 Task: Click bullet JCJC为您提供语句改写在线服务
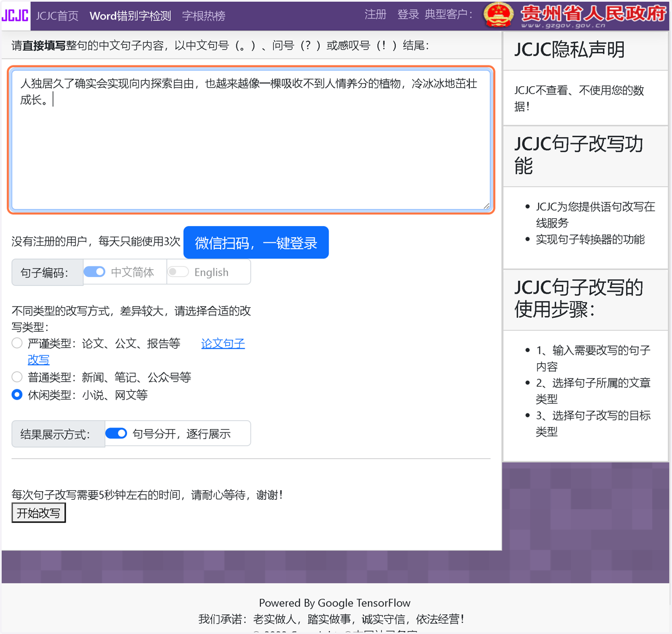pyautogui.click(x=595, y=215)
